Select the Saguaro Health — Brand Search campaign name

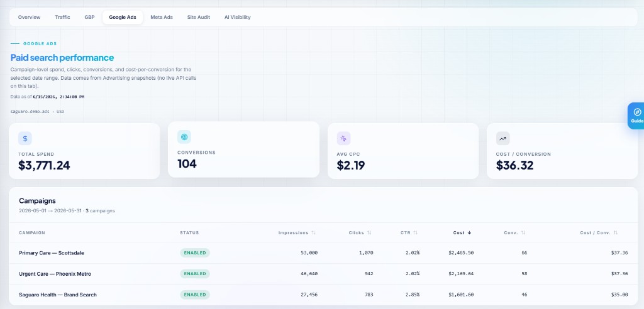(x=58, y=295)
